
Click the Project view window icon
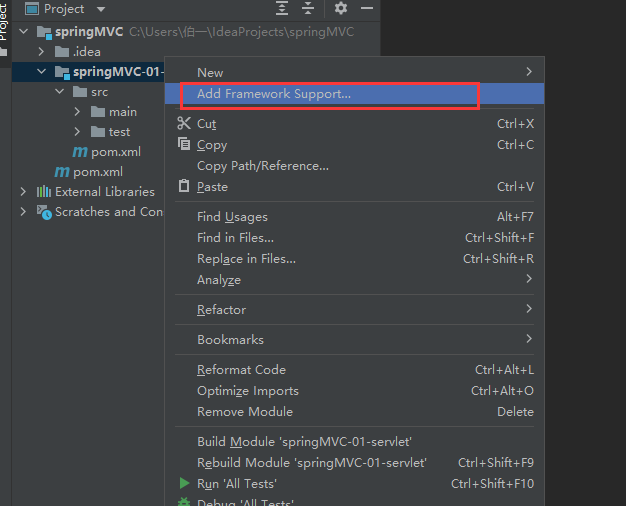pos(32,8)
